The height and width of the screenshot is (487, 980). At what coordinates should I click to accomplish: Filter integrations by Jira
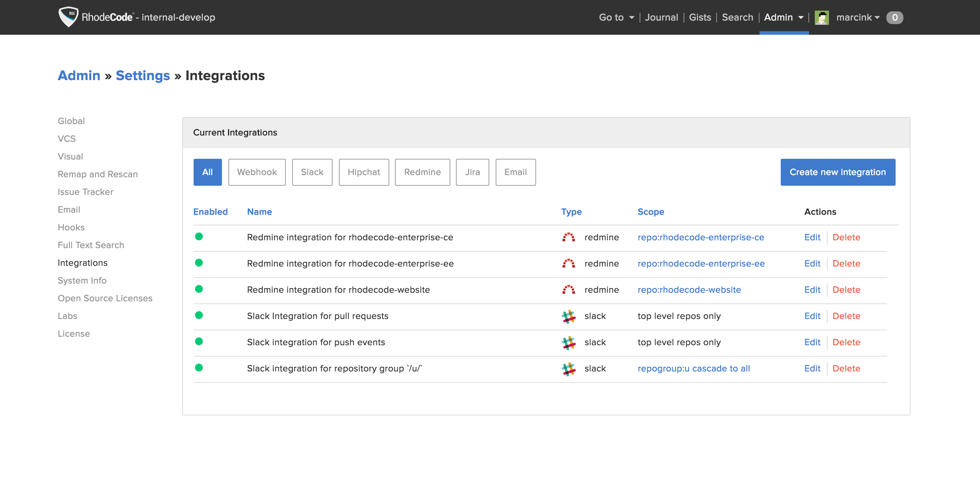[472, 172]
